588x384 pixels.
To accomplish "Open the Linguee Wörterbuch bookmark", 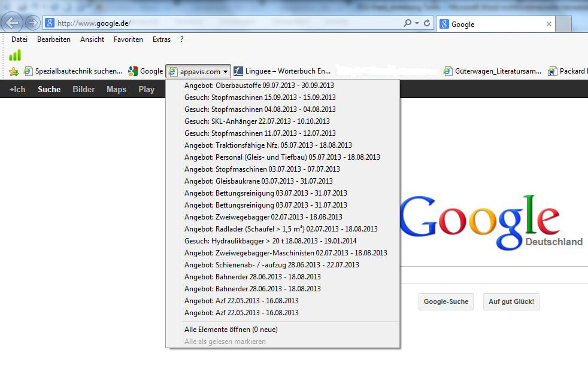I will [281, 71].
